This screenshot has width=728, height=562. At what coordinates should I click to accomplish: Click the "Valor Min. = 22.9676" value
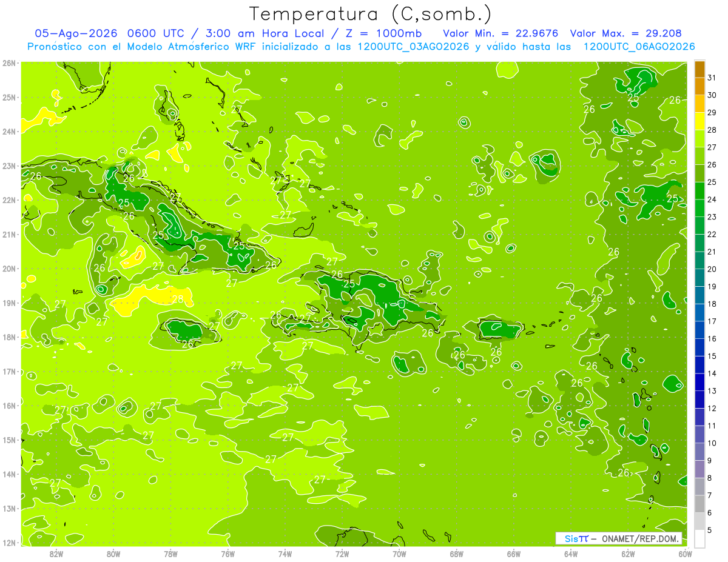coord(500,33)
